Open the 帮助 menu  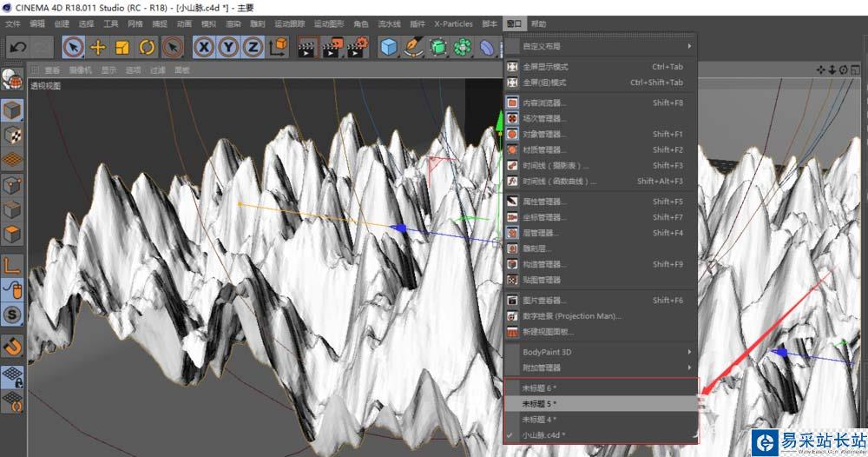pyautogui.click(x=539, y=23)
